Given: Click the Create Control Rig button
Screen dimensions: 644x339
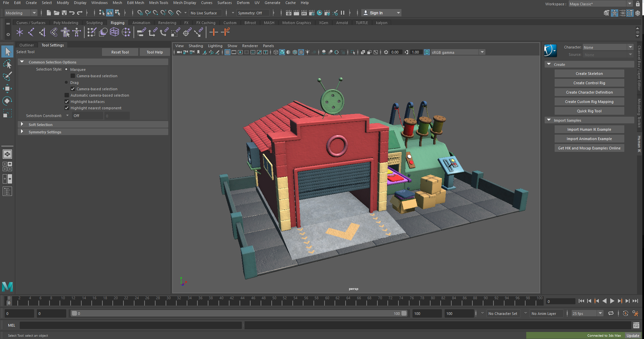Looking at the screenshot, I should pyautogui.click(x=589, y=83).
